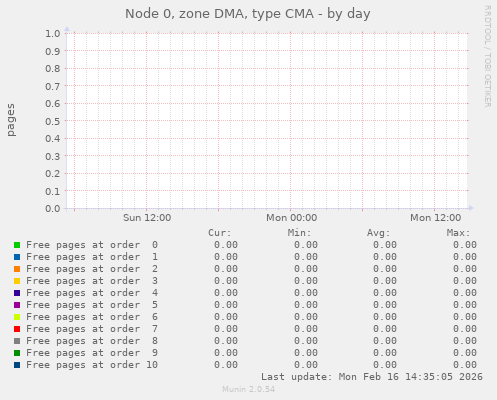
Task: Select the 'Free pages at order 3' label
Action: tap(92, 281)
